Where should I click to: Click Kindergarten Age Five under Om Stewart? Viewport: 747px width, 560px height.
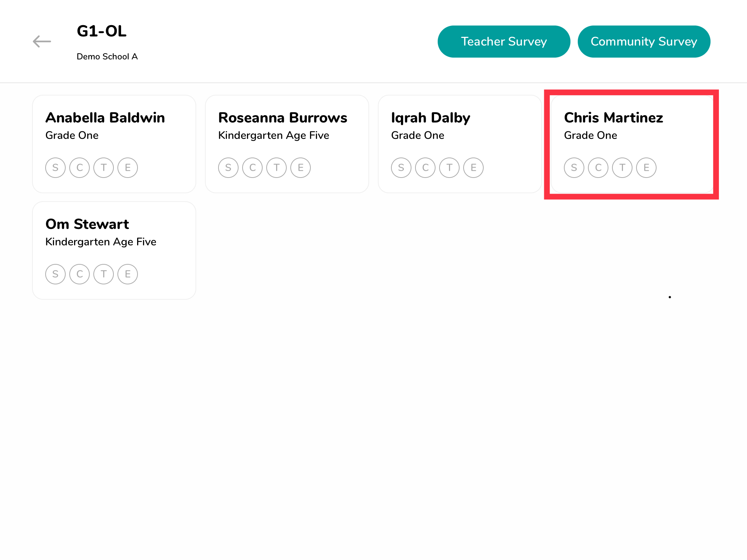[x=101, y=242]
